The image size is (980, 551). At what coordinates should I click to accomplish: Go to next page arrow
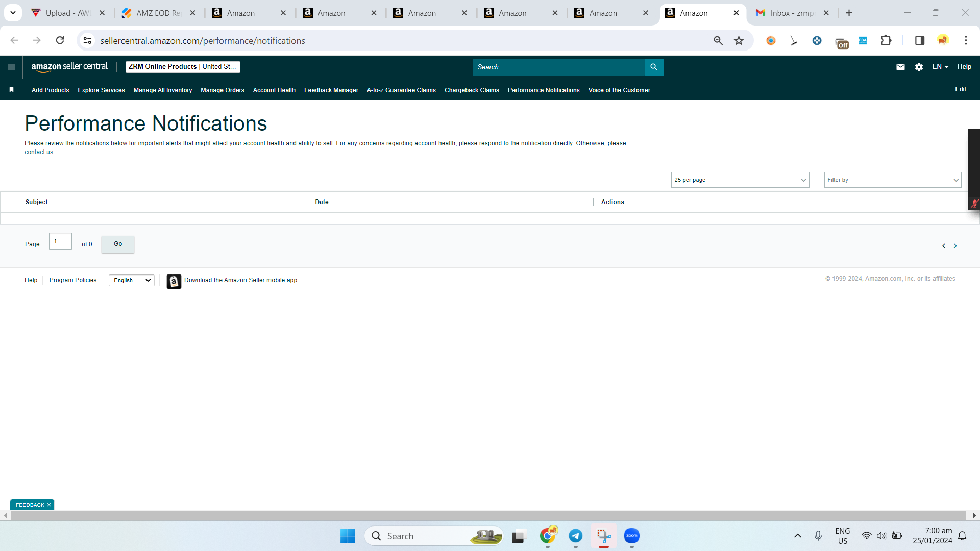(x=955, y=246)
